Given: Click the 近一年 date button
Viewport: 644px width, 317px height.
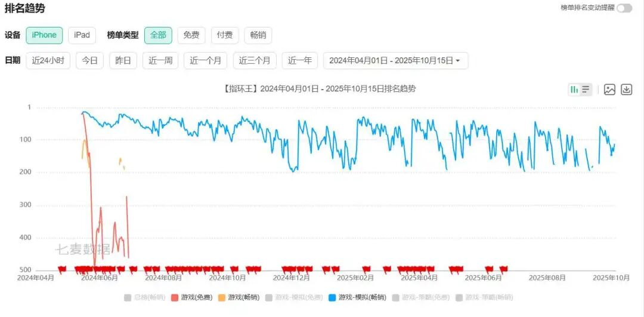Looking at the screenshot, I should pos(299,60).
